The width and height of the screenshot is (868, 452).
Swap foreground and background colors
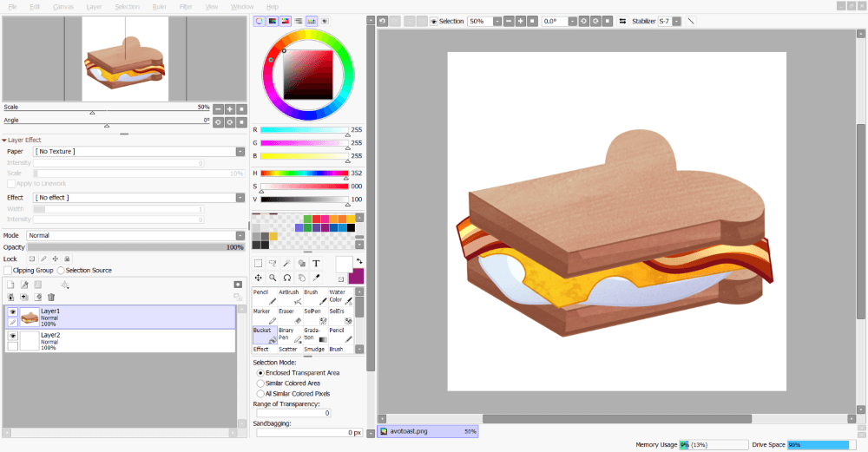[x=359, y=260]
